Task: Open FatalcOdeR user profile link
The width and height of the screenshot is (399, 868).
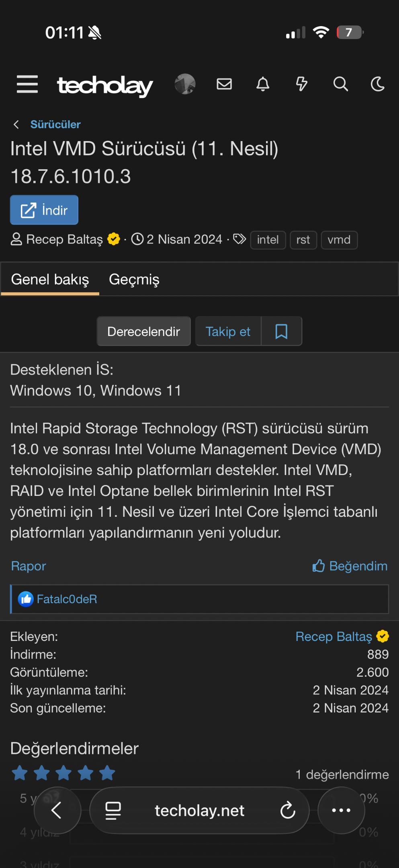Action: pos(67,599)
